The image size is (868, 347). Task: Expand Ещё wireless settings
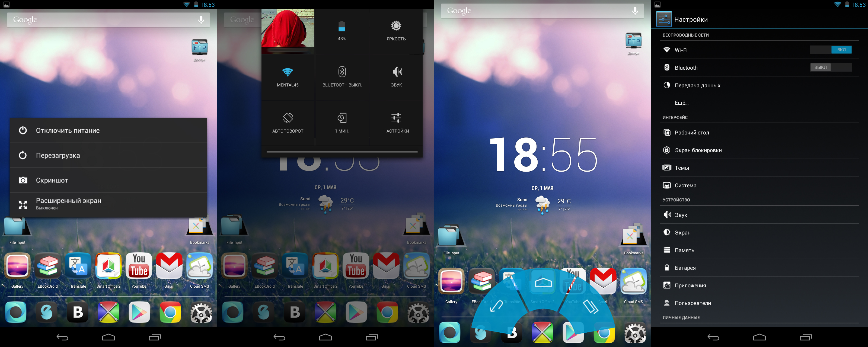coord(681,101)
